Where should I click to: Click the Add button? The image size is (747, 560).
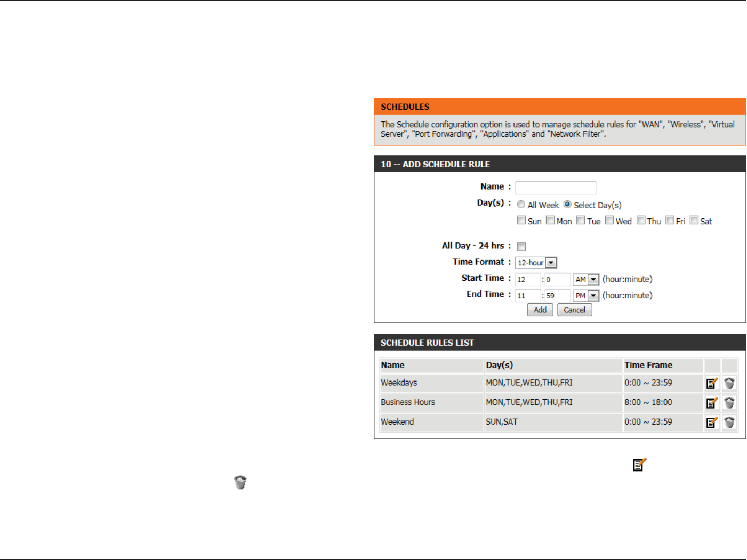(540, 310)
